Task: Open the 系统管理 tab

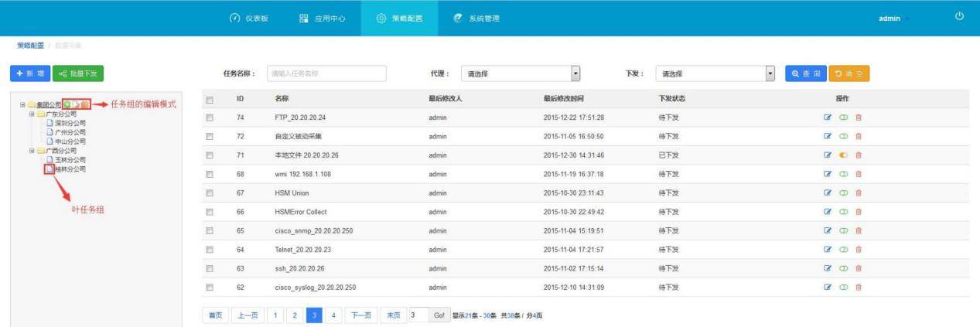Action: [476, 18]
